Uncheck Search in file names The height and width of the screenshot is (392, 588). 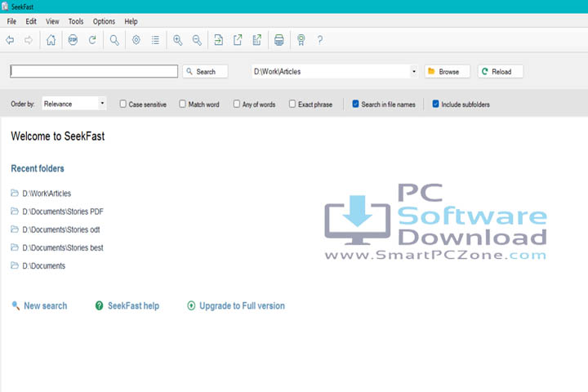tap(355, 104)
